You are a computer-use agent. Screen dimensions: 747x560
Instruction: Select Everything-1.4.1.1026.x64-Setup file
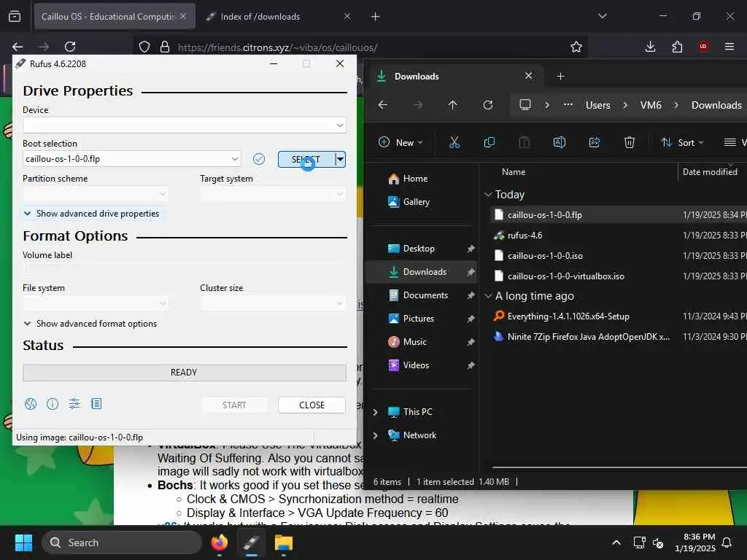(x=568, y=316)
